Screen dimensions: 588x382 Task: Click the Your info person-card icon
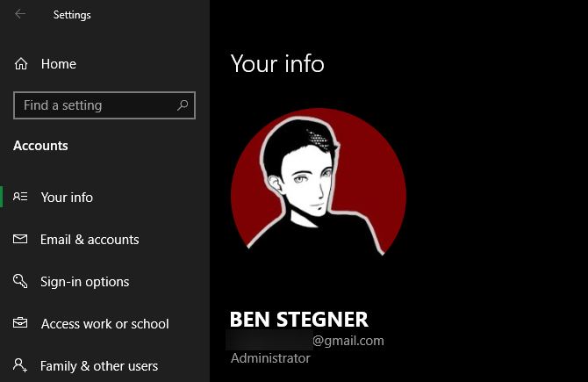pyautogui.click(x=20, y=197)
